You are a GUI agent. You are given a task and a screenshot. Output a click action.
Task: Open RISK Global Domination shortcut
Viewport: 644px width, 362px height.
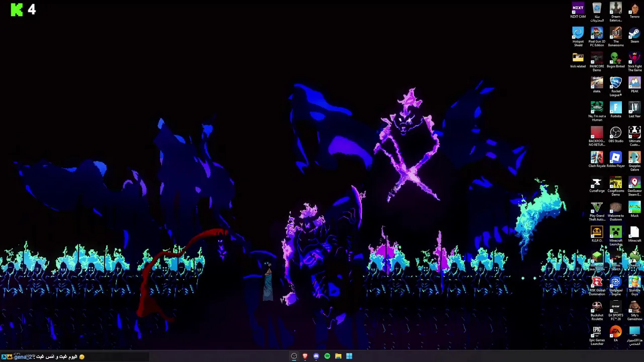[597, 286]
